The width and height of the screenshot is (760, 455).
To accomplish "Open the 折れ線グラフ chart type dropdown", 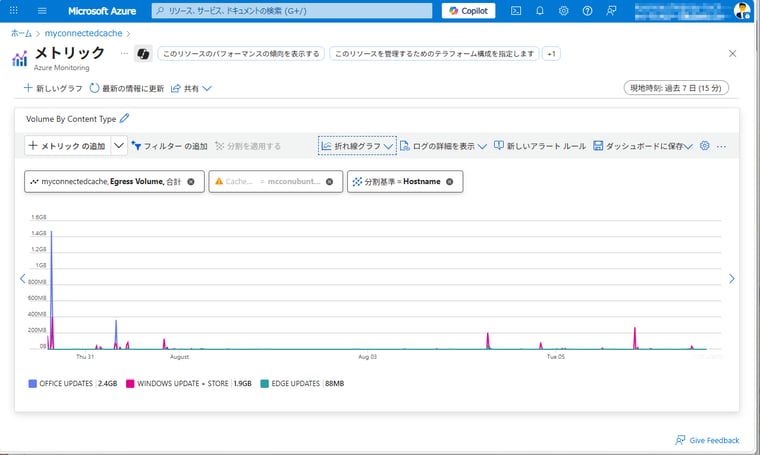I will [x=357, y=146].
